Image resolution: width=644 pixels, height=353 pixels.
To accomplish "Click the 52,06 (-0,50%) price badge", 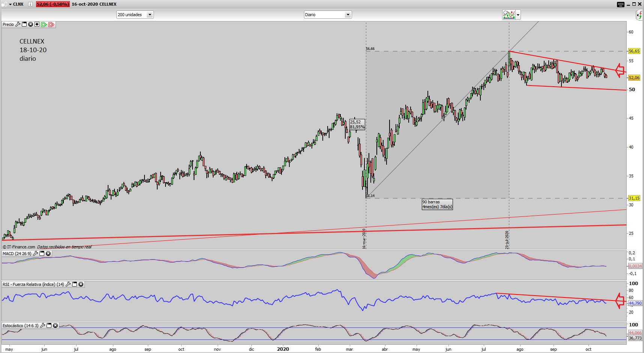I will (53, 4).
